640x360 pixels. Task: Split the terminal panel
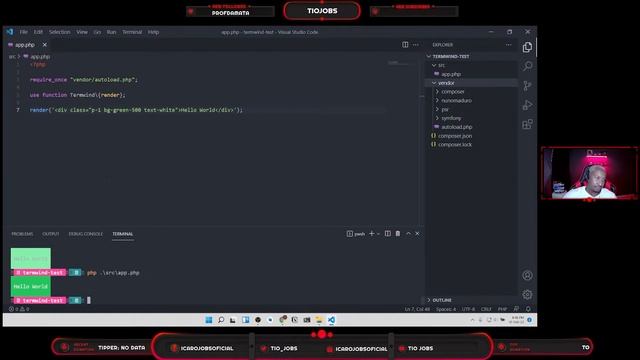coord(387,234)
